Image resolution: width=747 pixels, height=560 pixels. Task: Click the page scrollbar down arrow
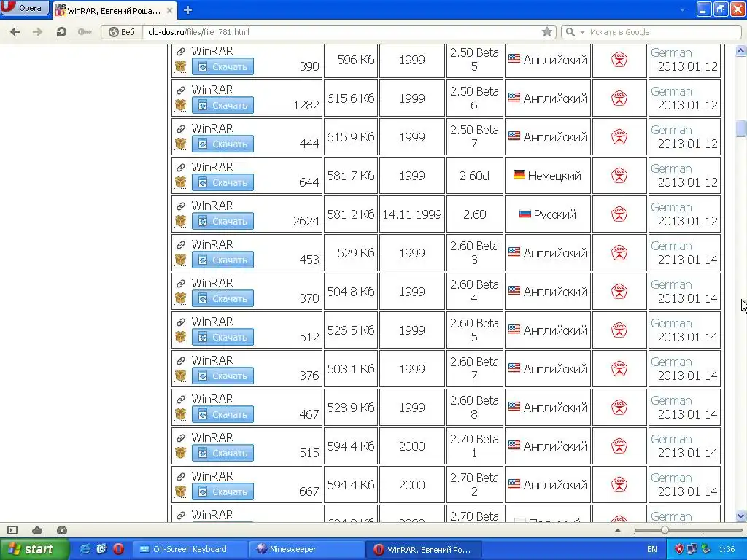[x=740, y=516]
